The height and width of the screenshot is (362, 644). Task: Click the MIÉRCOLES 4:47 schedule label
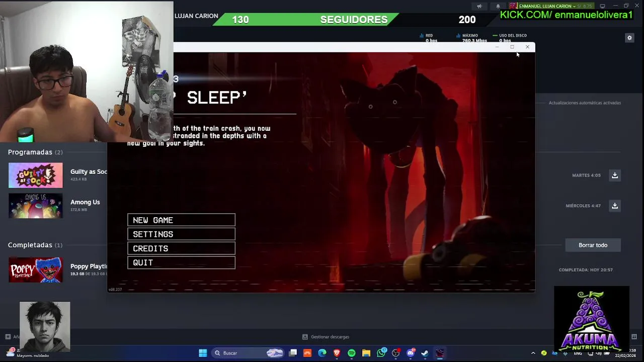pyautogui.click(x=583, y=206)
